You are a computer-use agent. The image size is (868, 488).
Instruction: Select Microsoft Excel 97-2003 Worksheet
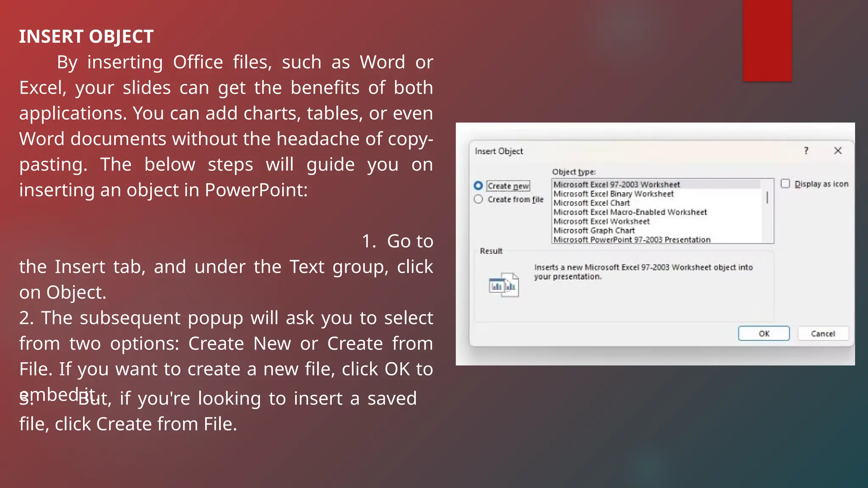[656, 184]
